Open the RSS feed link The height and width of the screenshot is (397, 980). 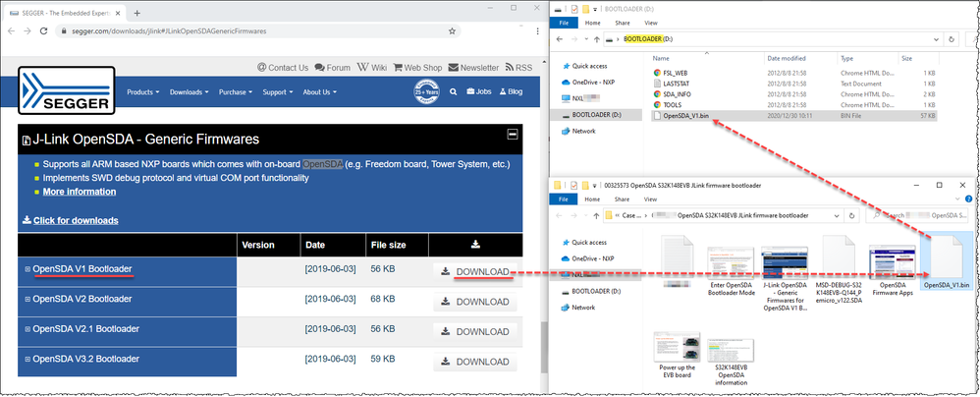518,68
